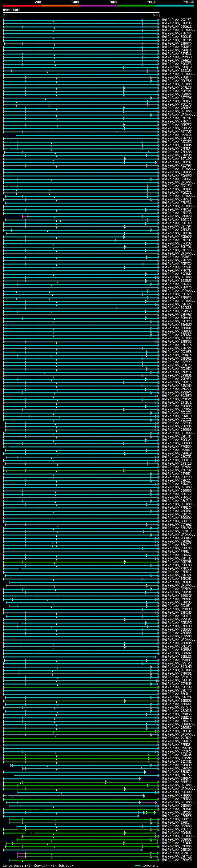Choose the UniRef100_A5B7E7 entry
The width and height of the screenshot is (197, 868).
177,125
